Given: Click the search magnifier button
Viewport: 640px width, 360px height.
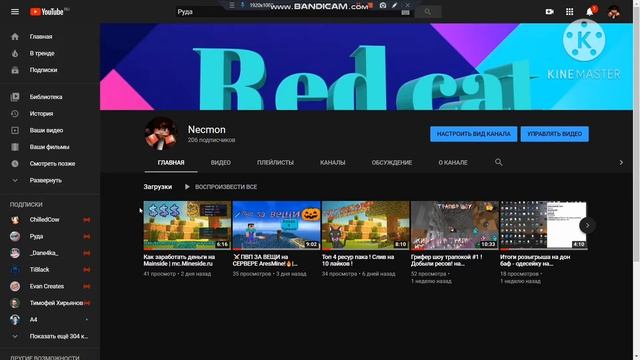Looking at the screenshot, I should pos(427,12).
